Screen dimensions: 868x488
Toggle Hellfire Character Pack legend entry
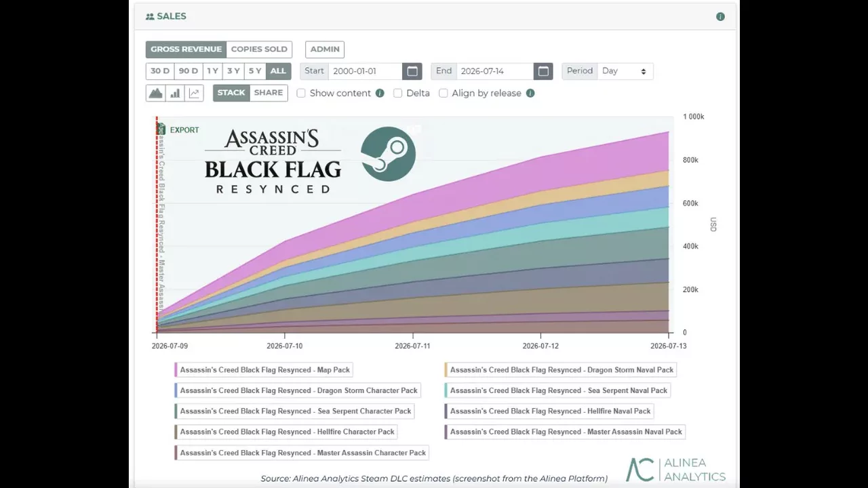click(x=286, y=432)
